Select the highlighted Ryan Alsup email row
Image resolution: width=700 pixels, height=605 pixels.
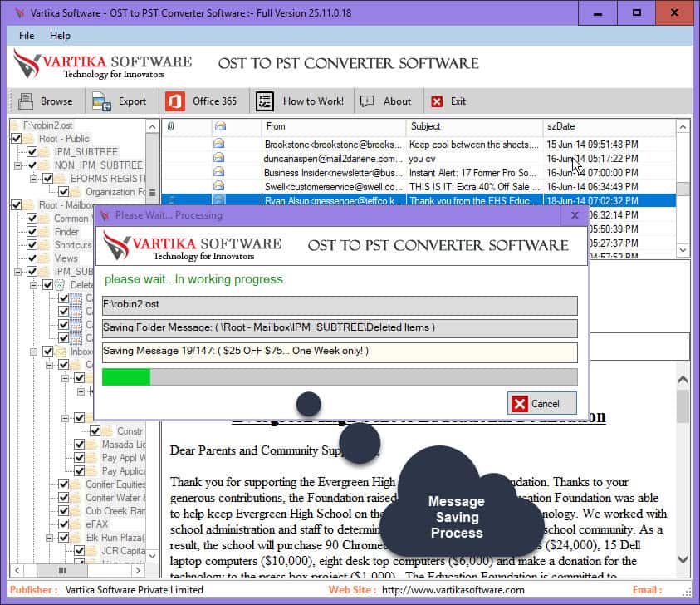419,200
